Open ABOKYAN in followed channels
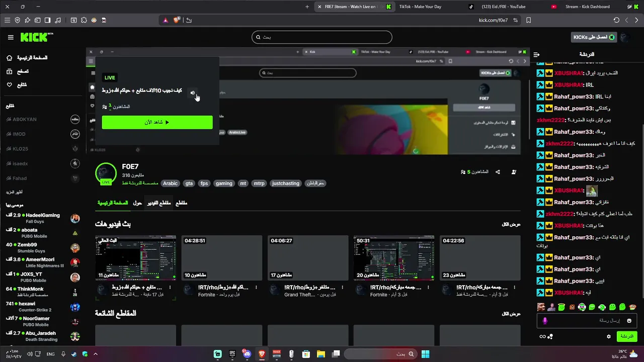This screenshot has height=362, width=644. (43, 120)
